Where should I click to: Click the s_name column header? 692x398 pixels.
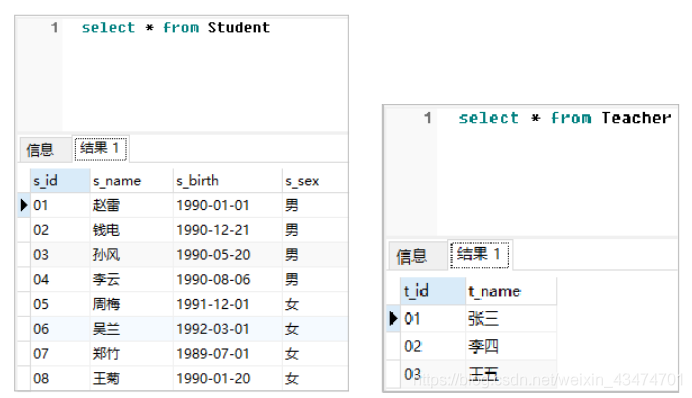click(x=132, y=180)
